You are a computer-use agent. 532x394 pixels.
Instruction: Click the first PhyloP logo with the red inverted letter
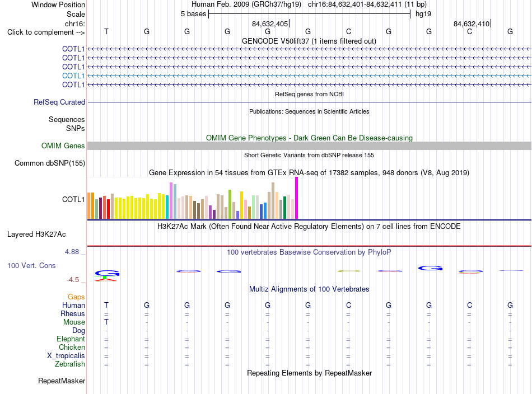tap(106, 276)
